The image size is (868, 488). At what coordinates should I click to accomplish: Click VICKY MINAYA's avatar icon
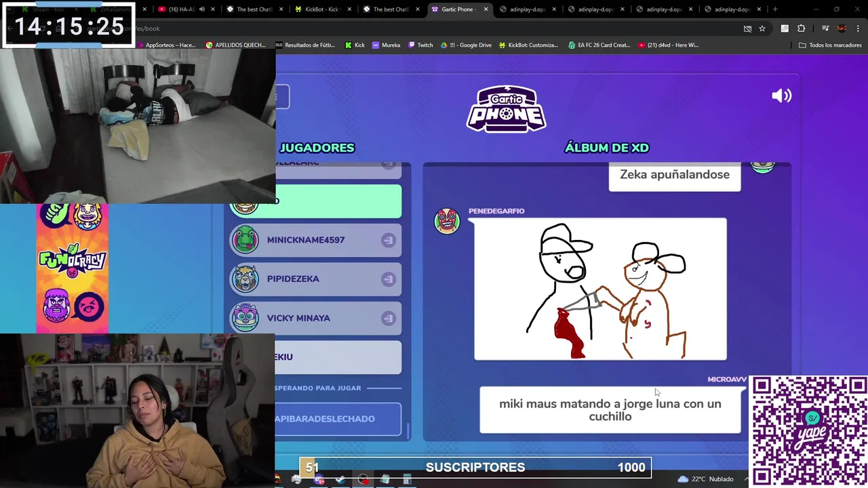(x=245, y=318)
